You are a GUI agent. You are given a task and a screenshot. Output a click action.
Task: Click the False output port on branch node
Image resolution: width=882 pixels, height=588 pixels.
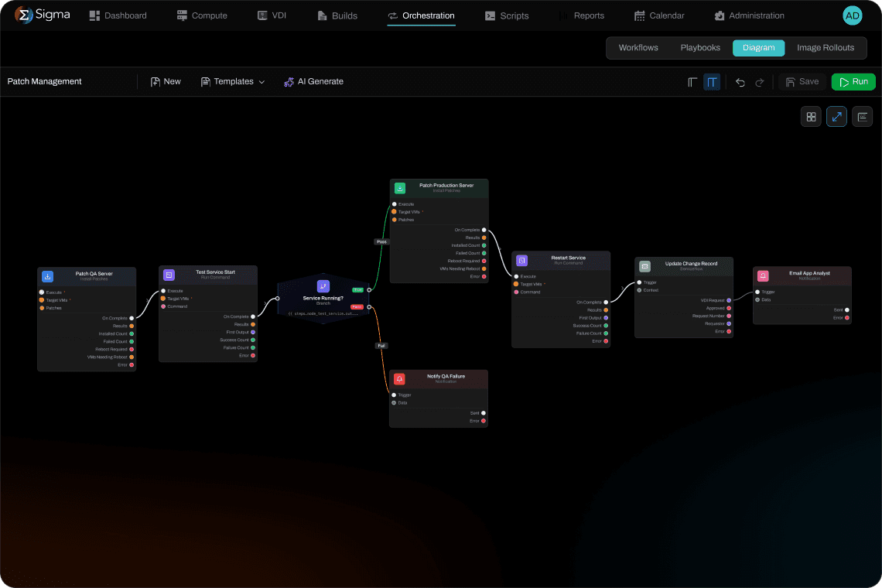[x=369, y=306]
